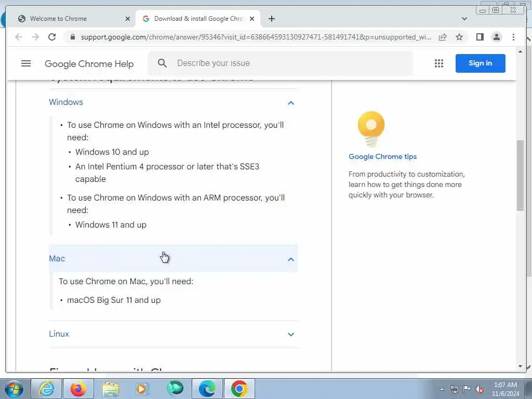Click the lock icon in the address bar
The image size is (532, 399).
coord(73,37)
